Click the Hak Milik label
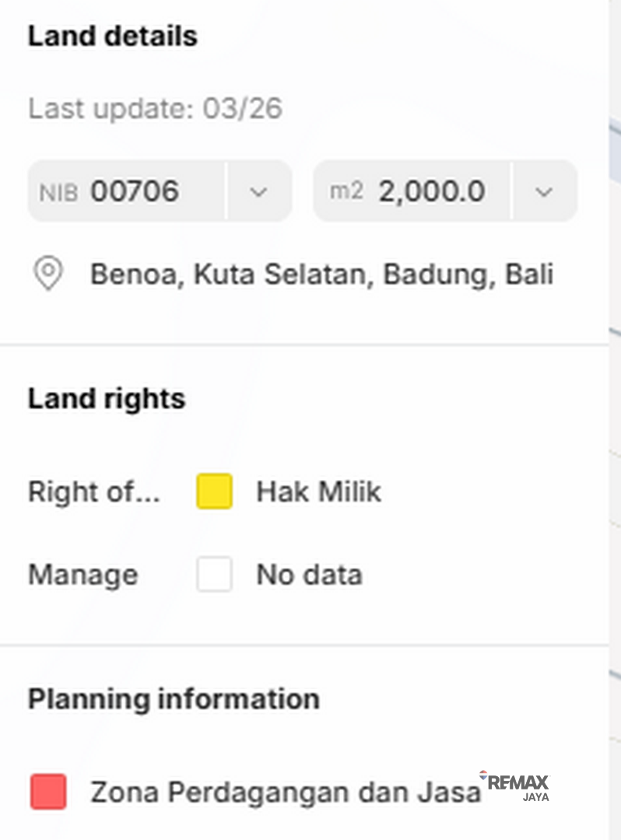 point(318,492)
